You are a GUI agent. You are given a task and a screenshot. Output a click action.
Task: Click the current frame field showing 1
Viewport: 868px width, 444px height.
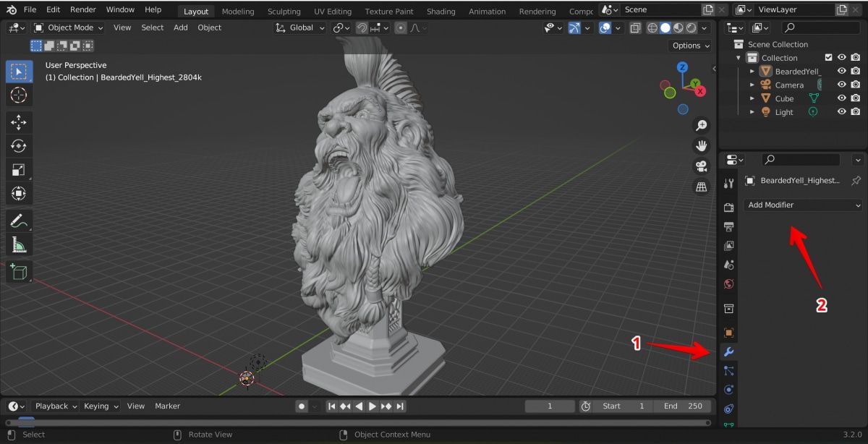coord(550,406)
